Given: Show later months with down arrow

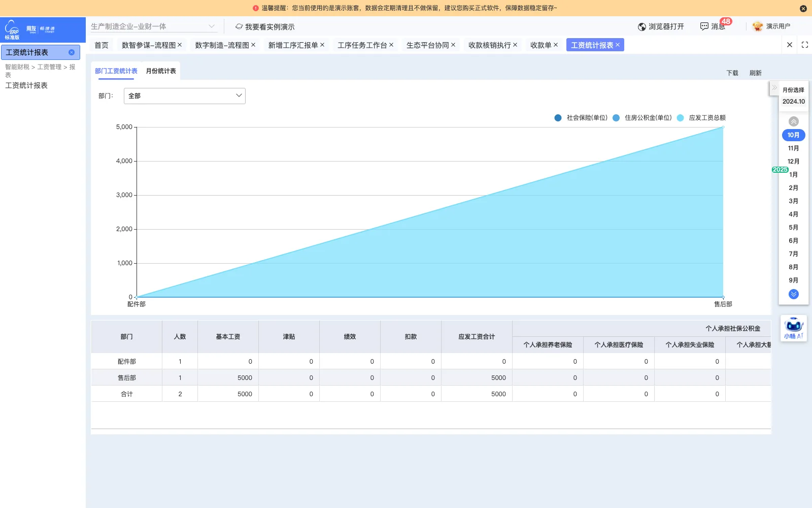Looking at the screenshot, I should point(794,294).
